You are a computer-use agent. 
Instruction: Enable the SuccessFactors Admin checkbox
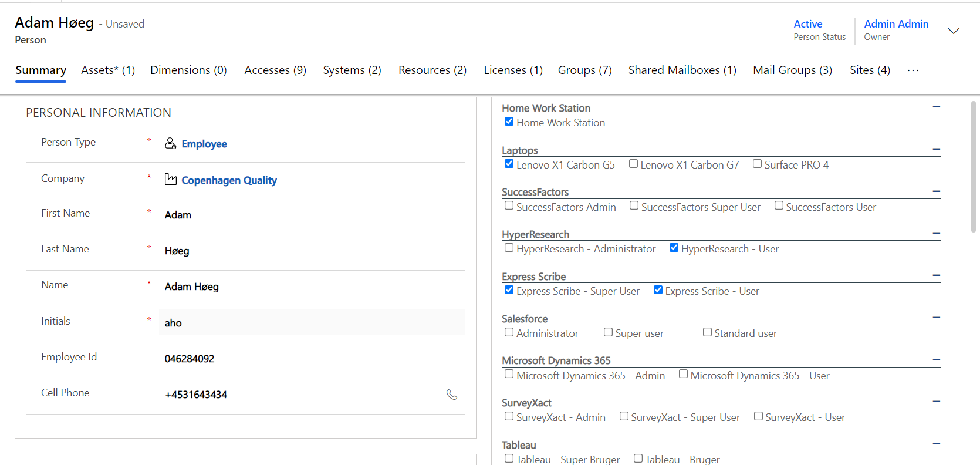509,206
